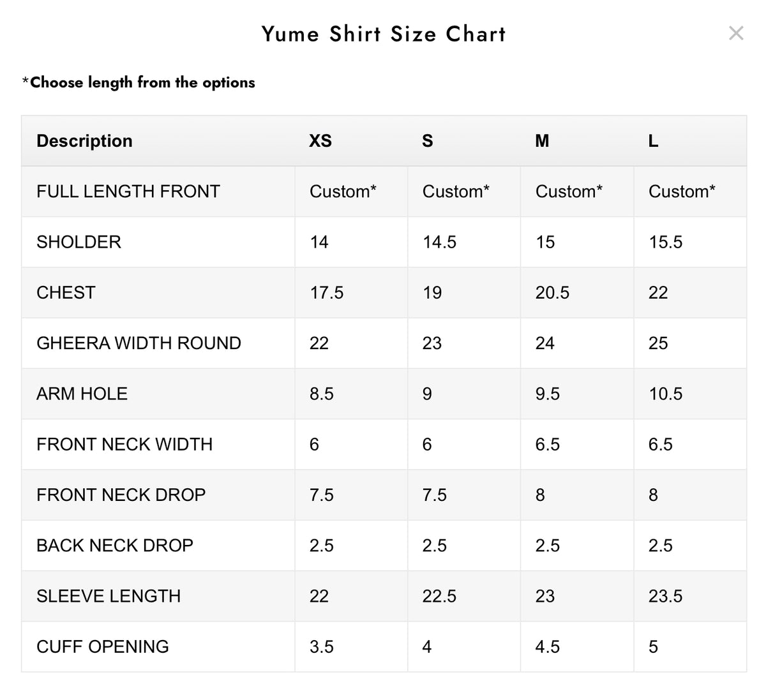Click the Custom* value under L
The height and width of the screenshot is (700, 766).
click(x=682, y=191)
